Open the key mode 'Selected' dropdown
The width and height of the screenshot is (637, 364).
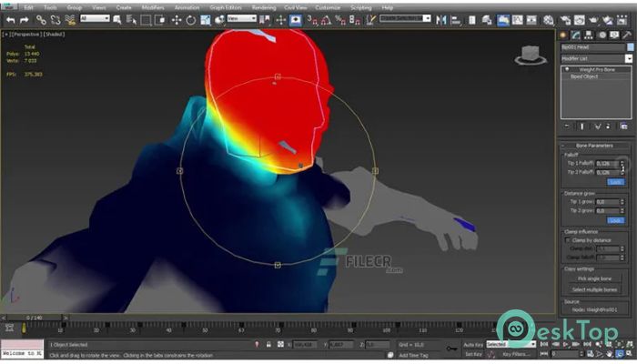[511, 344]
